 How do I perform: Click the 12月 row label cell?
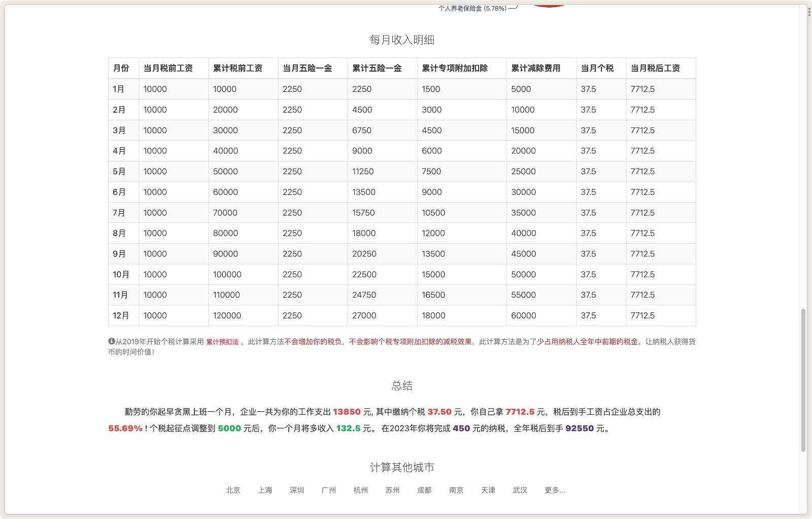[x=121, y=315]
